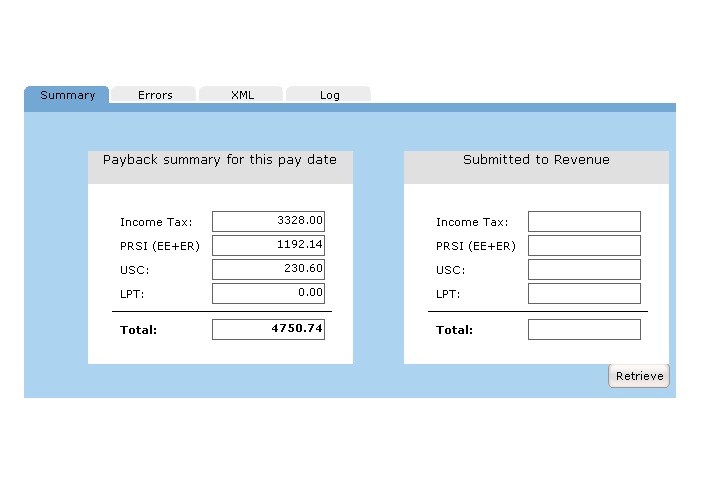Select the PRSI field showing 1192.14

(268, 245)
